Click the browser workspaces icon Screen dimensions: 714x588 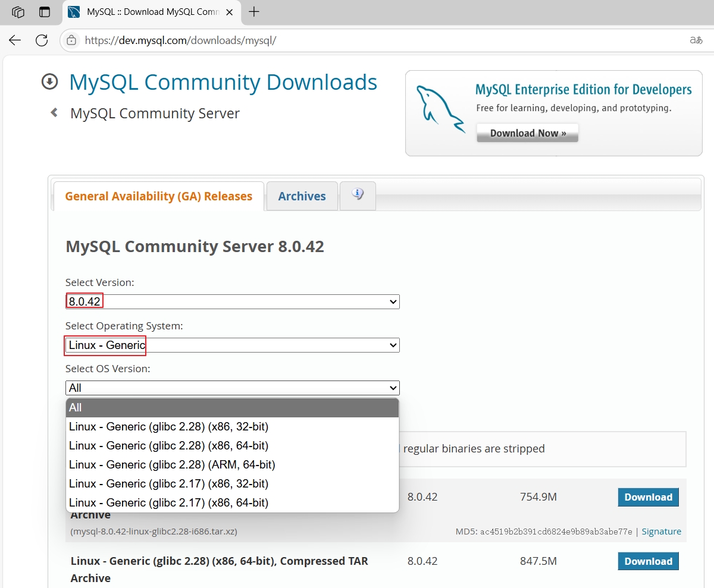(x=18, y=12)
